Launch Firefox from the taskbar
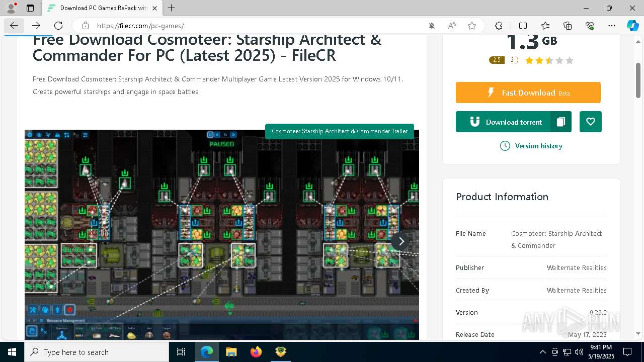The height and width of the screenshot is (362, 644). (x=256, y=352)
